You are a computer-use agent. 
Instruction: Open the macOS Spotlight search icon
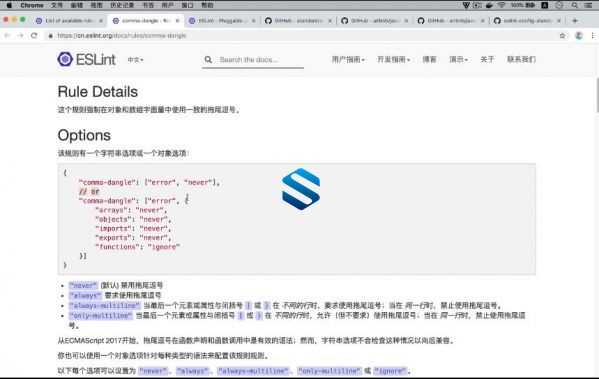point(575,5)
